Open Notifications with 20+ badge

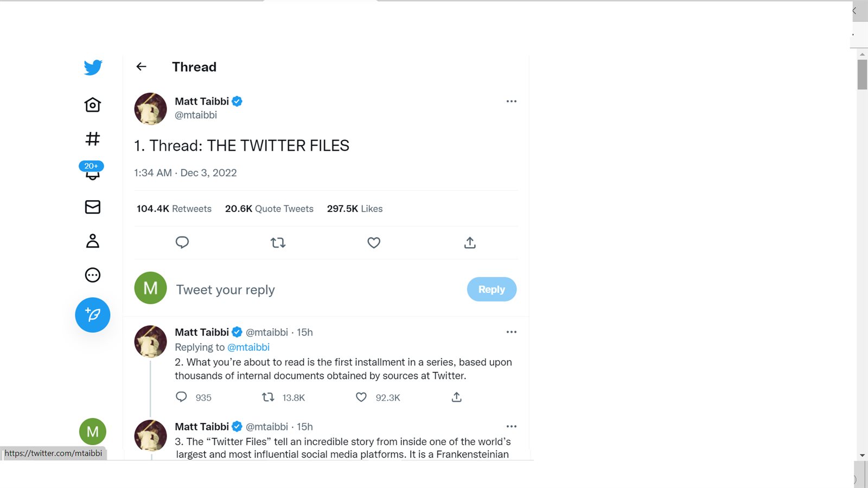coord(92,171)
